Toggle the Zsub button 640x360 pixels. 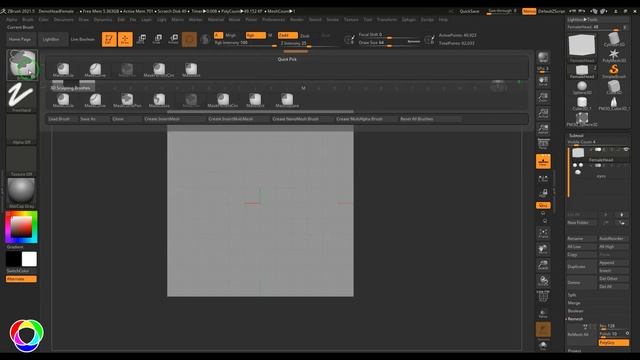point(304,36)
